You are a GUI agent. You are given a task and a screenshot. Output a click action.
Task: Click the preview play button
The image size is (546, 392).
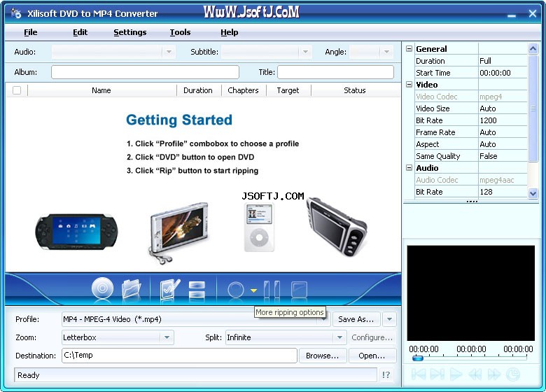click(456, 374)
